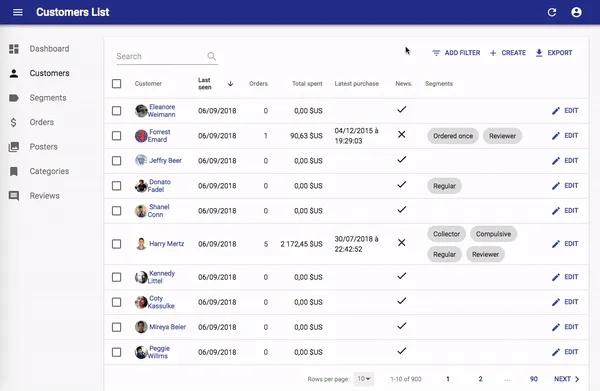Viewport: 600px width, 391px height.
Task: Click the newsletter X mark for Harry Mertz
Action: pos(401,243)
